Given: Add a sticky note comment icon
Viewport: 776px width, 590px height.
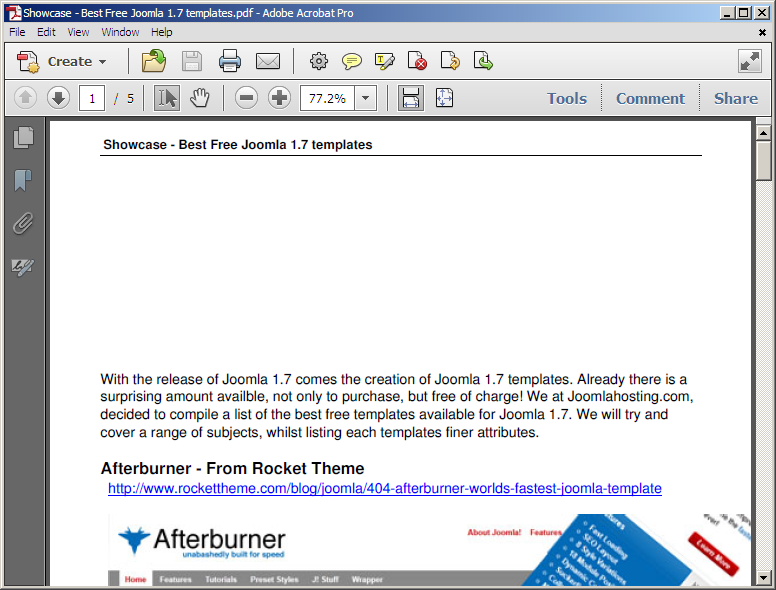Looking at the screenshot, I should coord(351,61).
